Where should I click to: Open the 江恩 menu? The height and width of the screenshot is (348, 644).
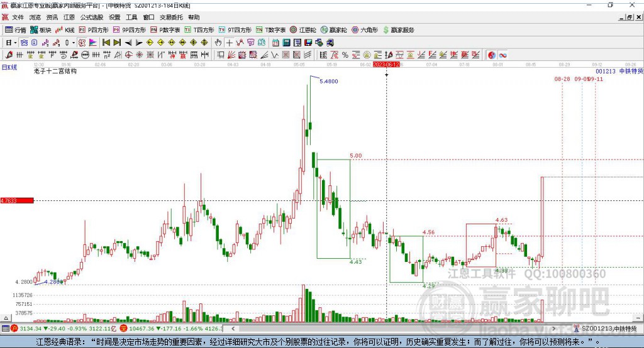tap(69, 17)
